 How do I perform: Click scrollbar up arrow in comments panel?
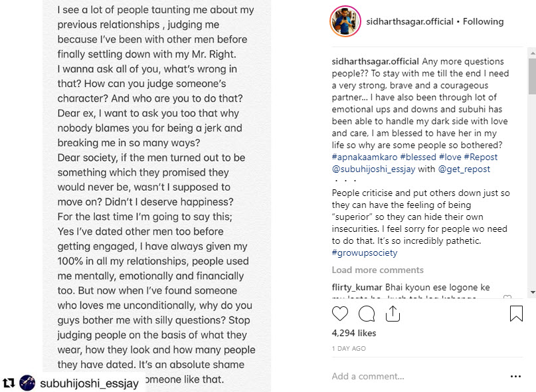click(532, 56)
